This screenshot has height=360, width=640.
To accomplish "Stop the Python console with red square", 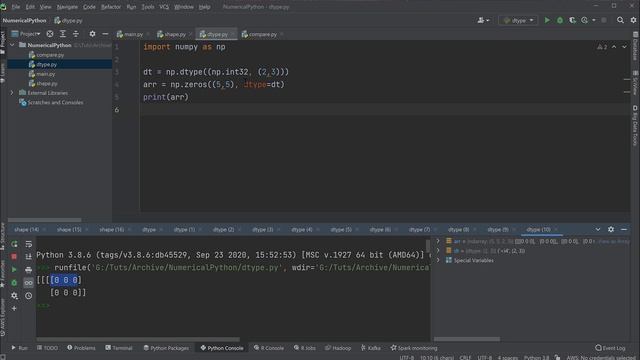I will pyautogui.click(x=14, y=256).
